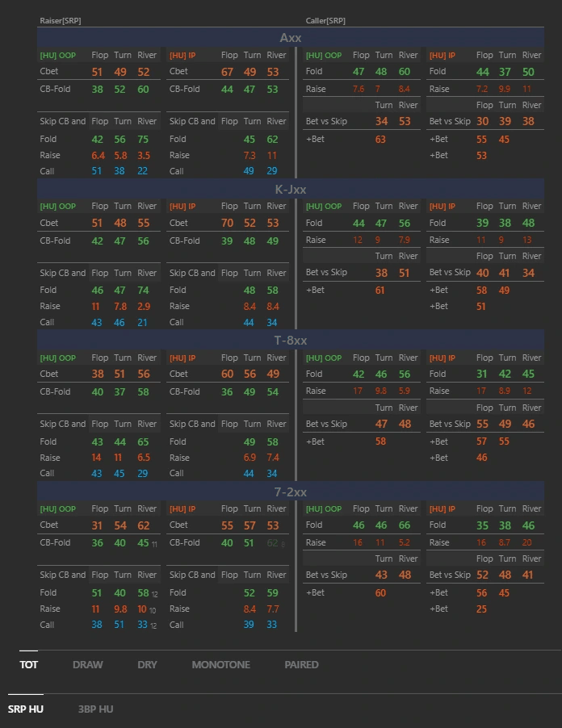The image size is (562, 728).
Task: Click Axx Caller OOP Bet vs Skip river 53
Action: 405,121
